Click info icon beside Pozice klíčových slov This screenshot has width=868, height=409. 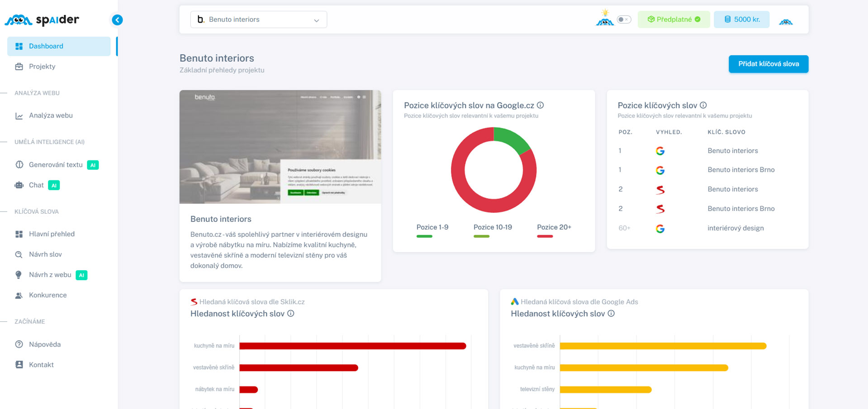(703, 105)
